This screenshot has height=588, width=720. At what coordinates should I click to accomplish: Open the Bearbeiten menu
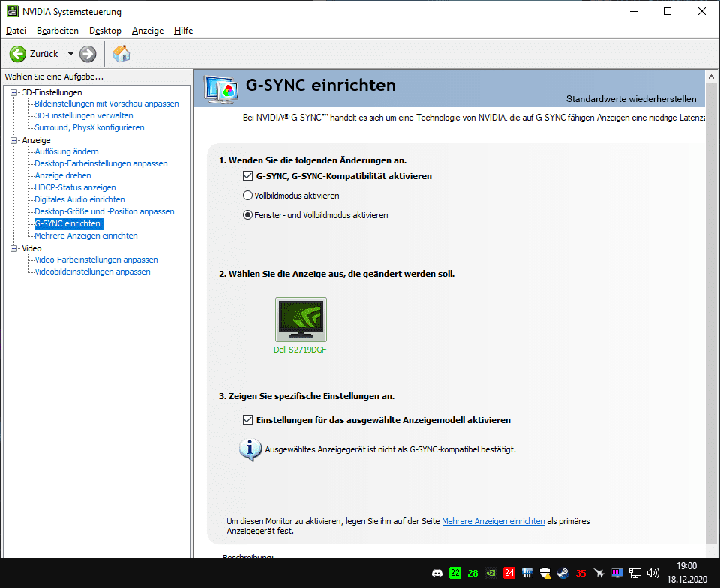tap(58, 31)
